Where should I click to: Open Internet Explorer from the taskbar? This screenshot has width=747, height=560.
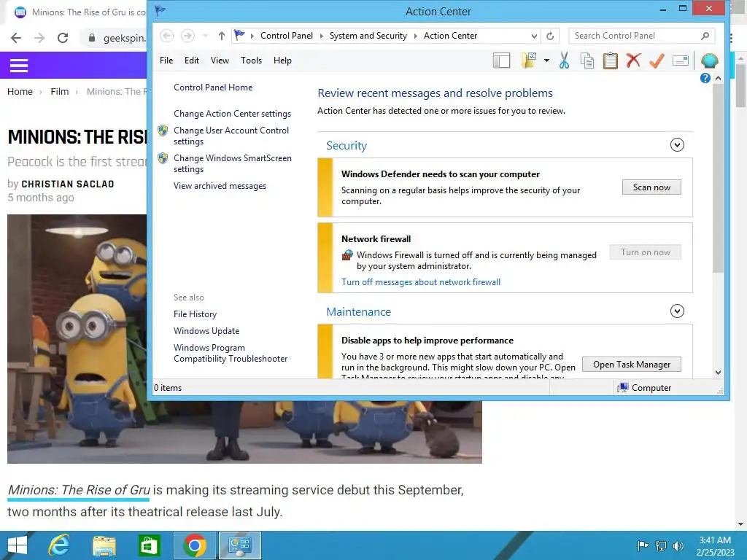pyautogui.click(x=59, y=545)
